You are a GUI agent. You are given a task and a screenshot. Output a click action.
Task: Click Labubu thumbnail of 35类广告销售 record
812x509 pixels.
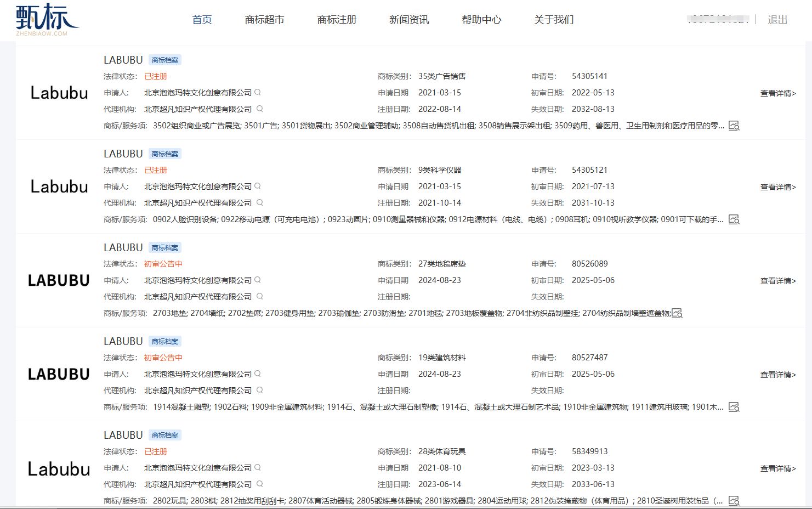point(59,93)
